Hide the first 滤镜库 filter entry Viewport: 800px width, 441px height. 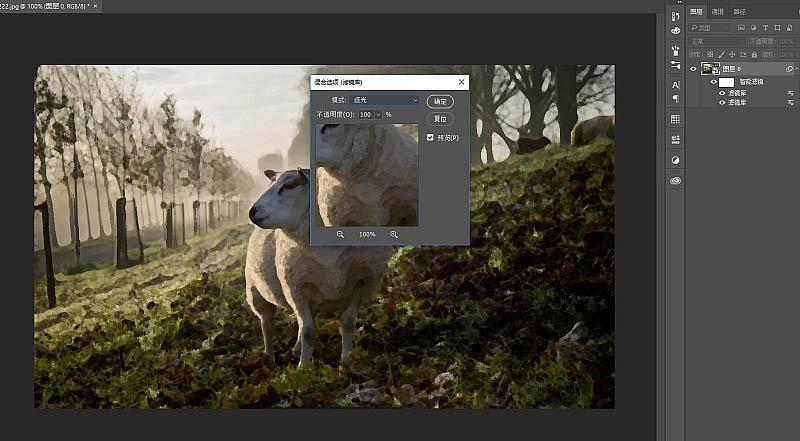pos(722,93)
